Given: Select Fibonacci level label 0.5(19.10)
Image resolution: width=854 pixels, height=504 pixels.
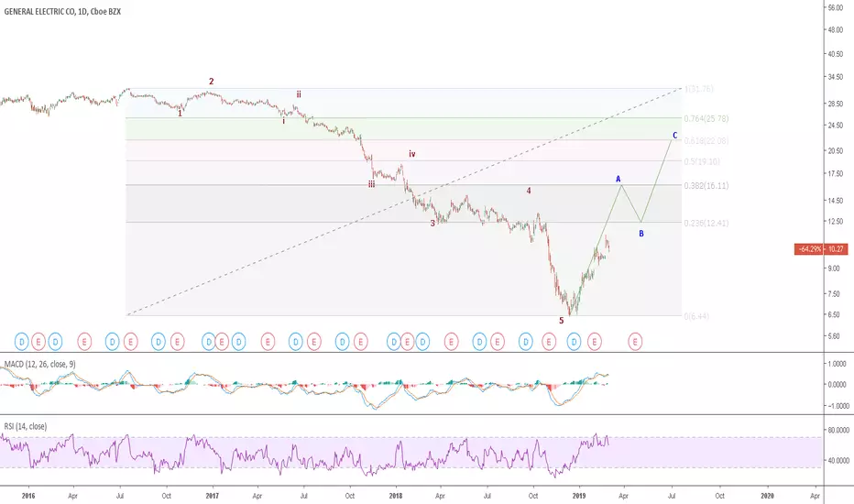Looking at the screenshot, I should point(702,161).
